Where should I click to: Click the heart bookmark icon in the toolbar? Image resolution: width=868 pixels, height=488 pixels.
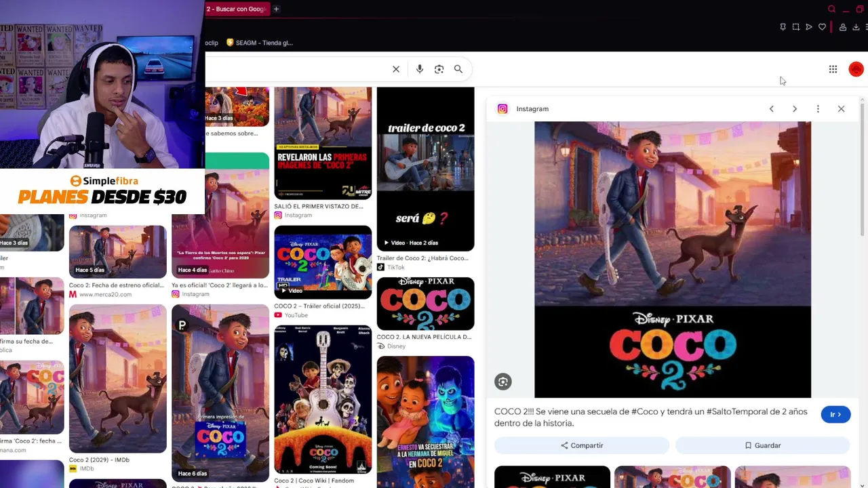point(822,27)
